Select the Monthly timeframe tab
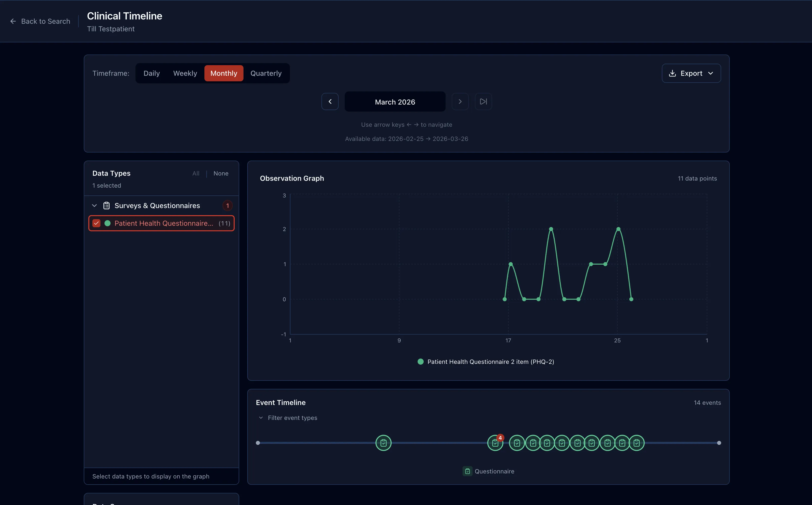Viewport: 812px width, 505px height. coord(224,73)
